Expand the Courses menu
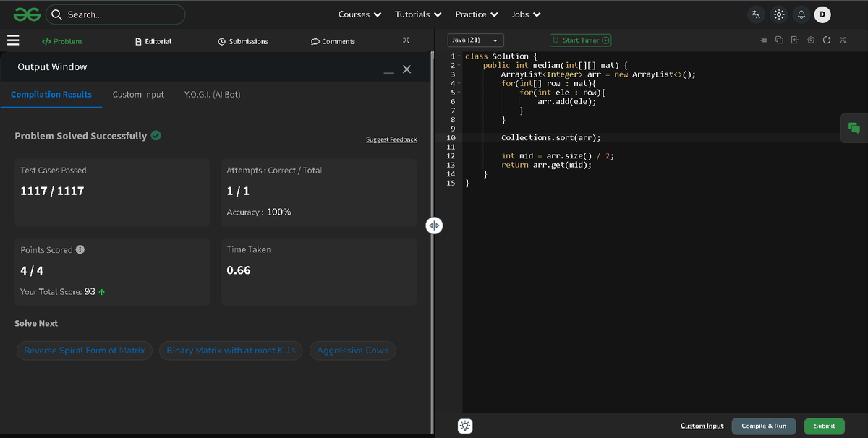This screenshot has height=438, width=868. tap(359, 14)
